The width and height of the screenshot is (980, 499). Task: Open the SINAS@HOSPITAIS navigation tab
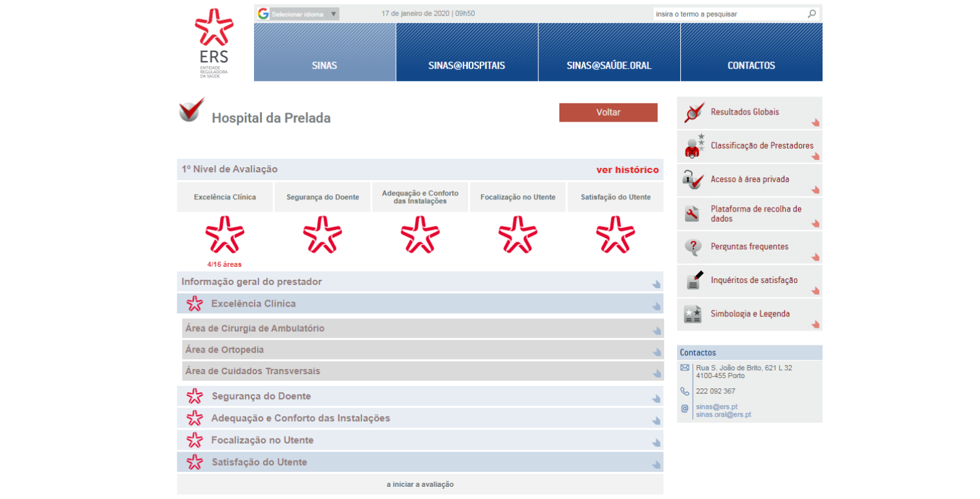coord(467,52)
